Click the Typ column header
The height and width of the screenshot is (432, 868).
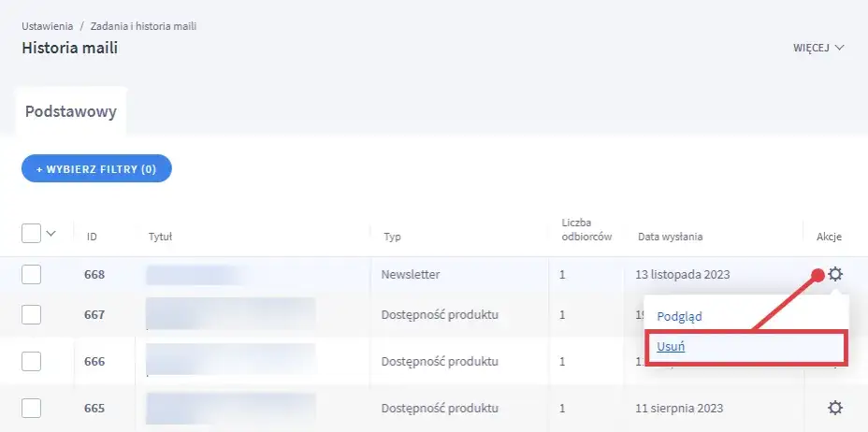pos(392,237)
